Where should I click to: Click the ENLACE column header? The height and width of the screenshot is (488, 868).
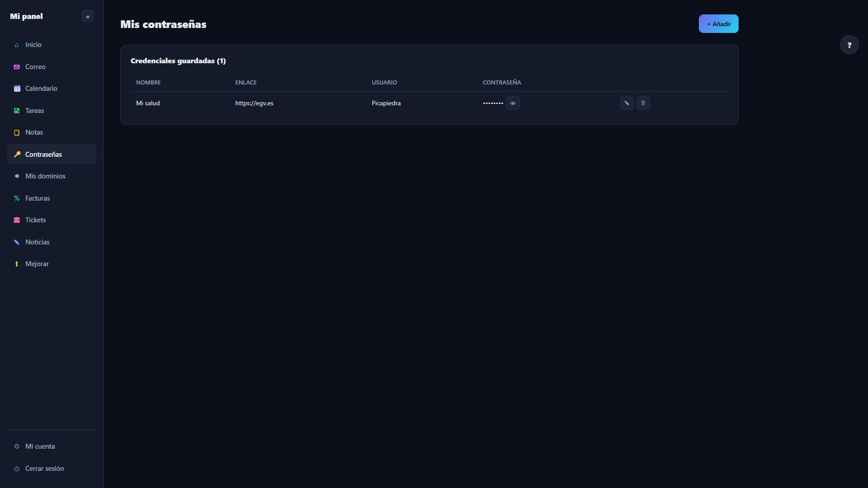tap(246, 83)
